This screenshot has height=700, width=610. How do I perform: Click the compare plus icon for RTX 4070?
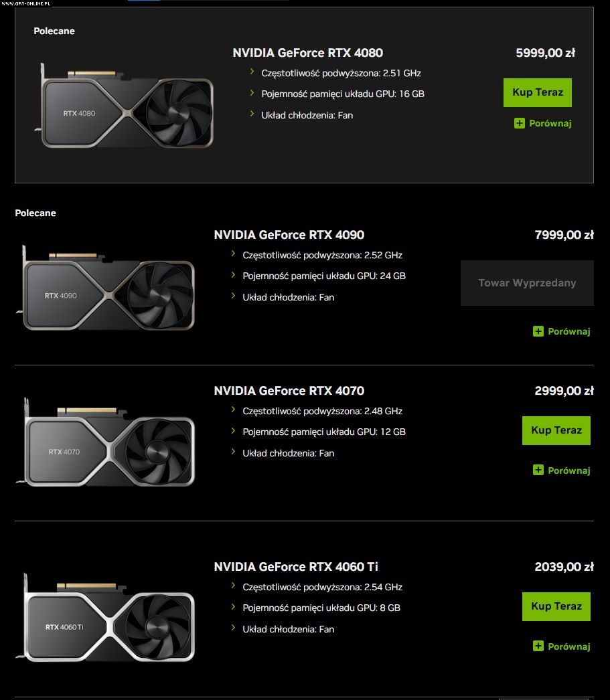coord(538,470)
